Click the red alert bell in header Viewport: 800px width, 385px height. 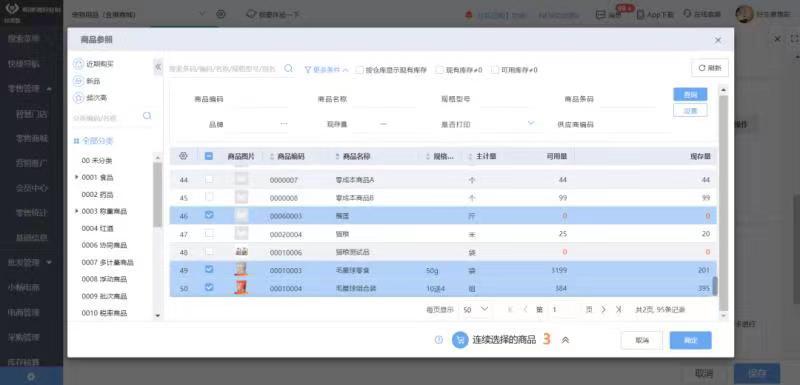tap(468, 15)
